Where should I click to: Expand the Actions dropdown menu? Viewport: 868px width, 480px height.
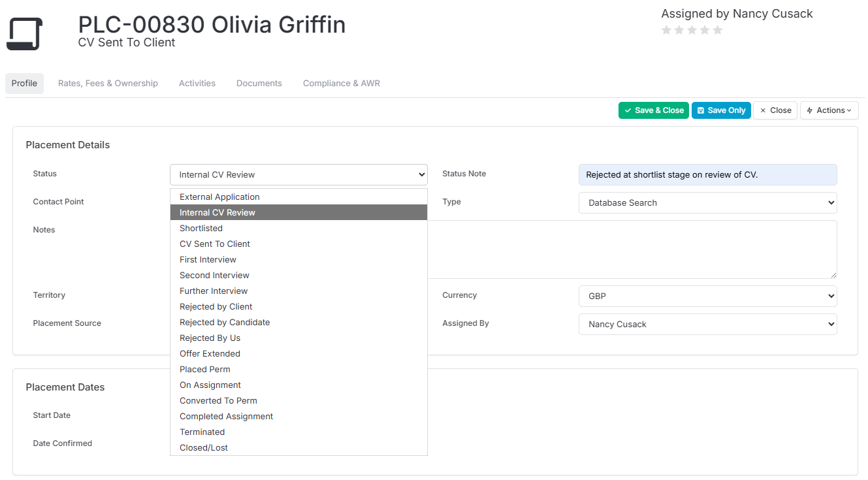coord(829,110)
